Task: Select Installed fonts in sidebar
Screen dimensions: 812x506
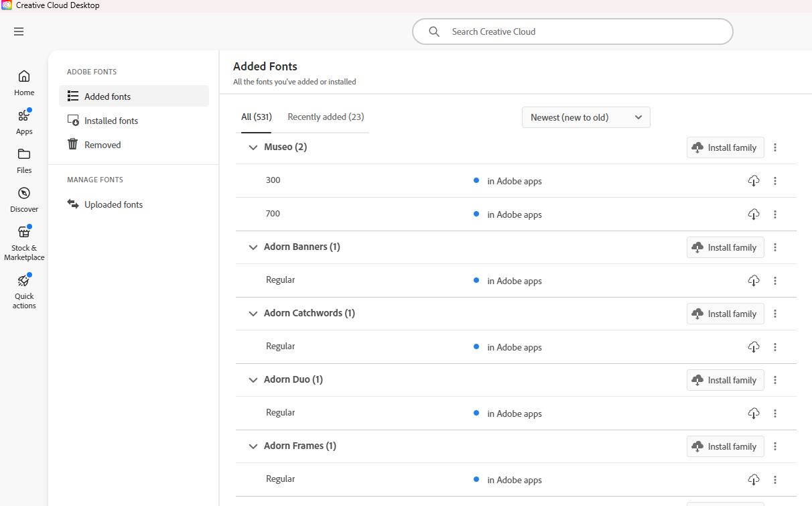Action: (x=111, y=121)
